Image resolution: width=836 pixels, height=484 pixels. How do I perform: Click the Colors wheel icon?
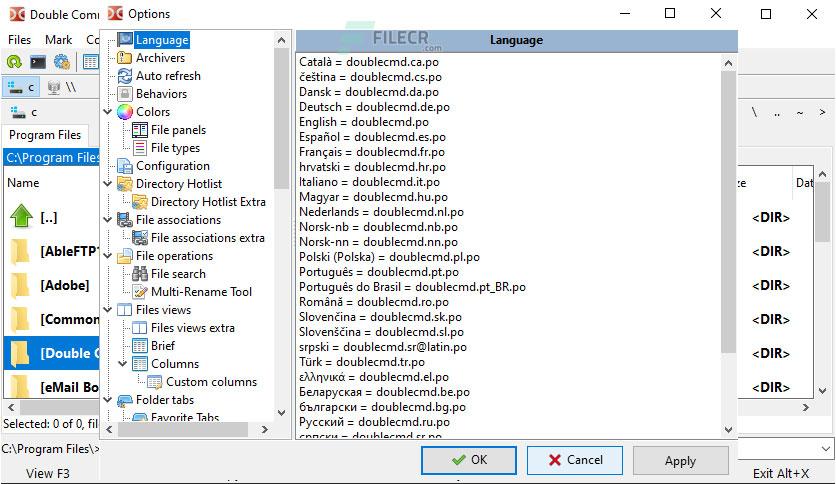[125, 111]
